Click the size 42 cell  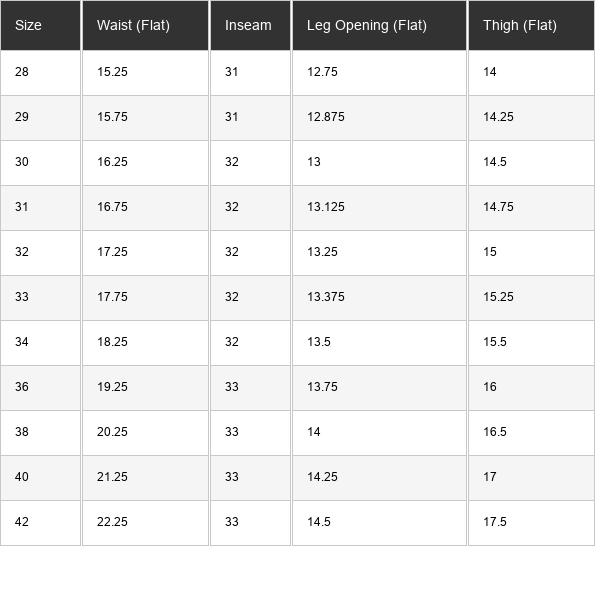pyautogui.click(x=22, y=522)
